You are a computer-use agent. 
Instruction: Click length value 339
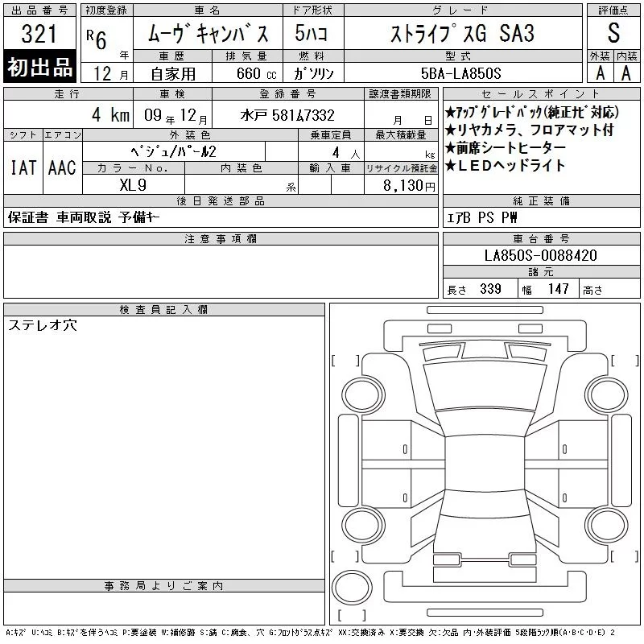point(490,289)
